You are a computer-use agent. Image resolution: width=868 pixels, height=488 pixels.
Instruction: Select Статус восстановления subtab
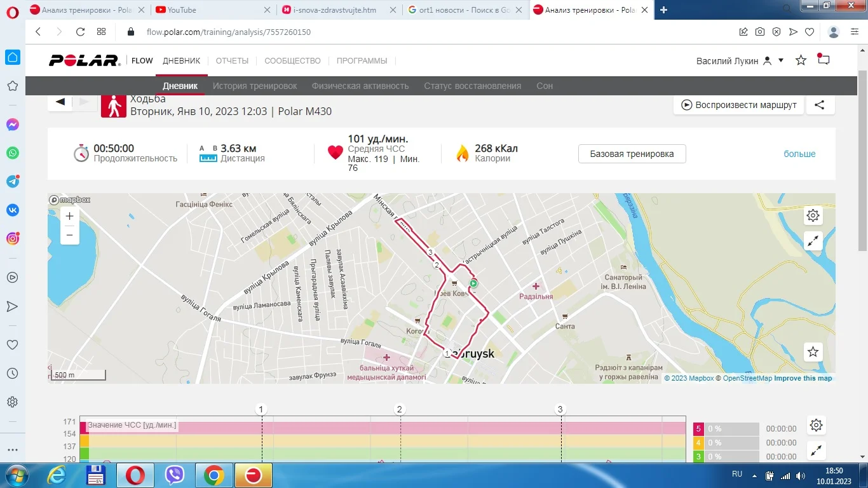click(473, 86)
